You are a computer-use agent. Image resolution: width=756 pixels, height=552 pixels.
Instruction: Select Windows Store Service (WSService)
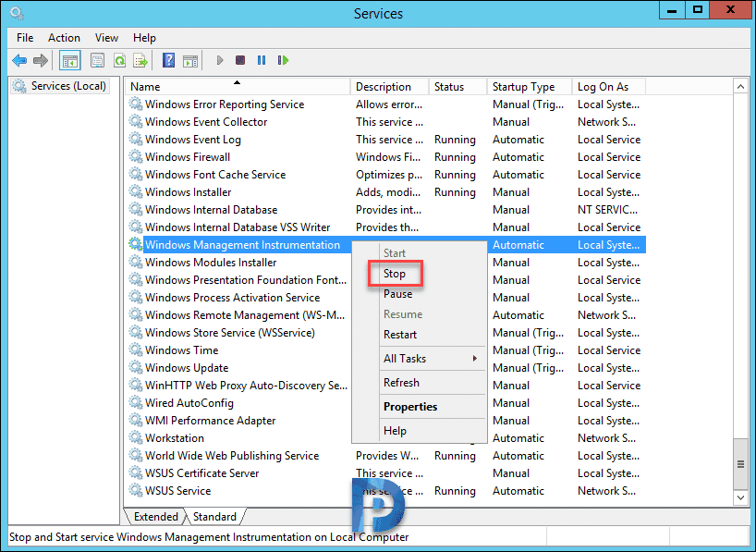click(230, 333)
